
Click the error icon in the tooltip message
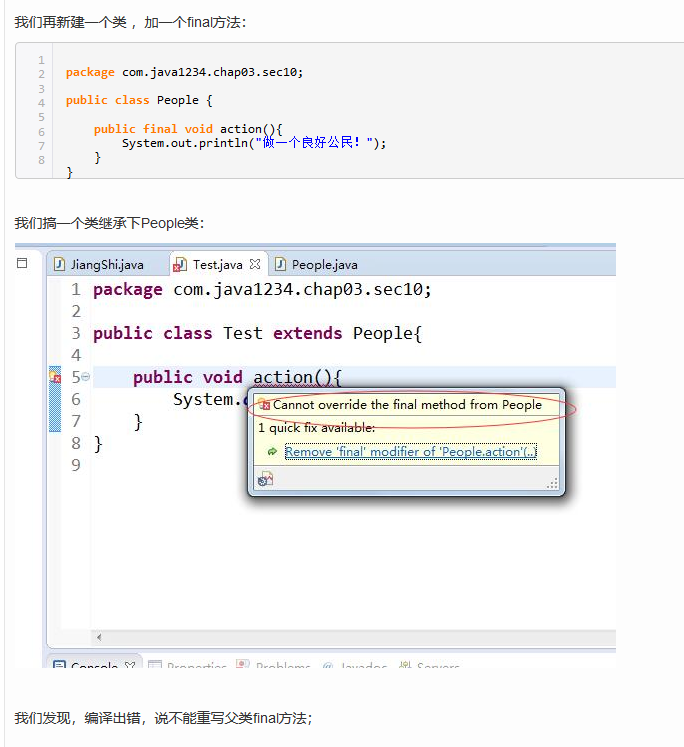click(x=265, y=405)
